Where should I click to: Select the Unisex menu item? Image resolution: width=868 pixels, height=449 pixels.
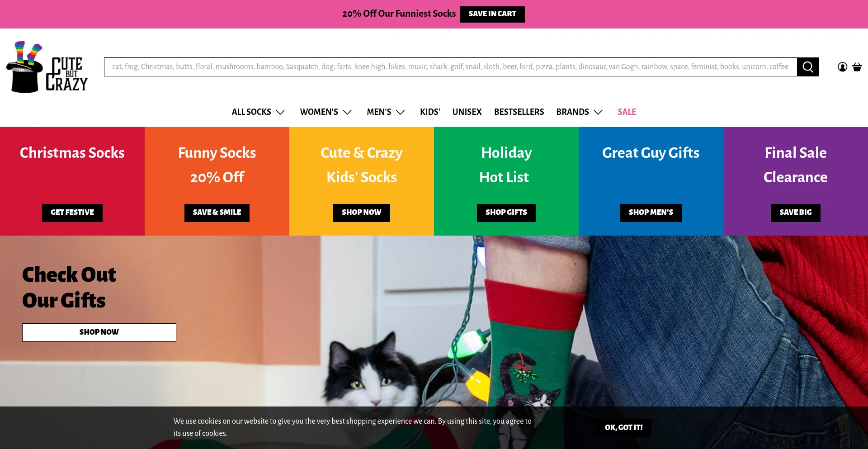tap(467, 112)
